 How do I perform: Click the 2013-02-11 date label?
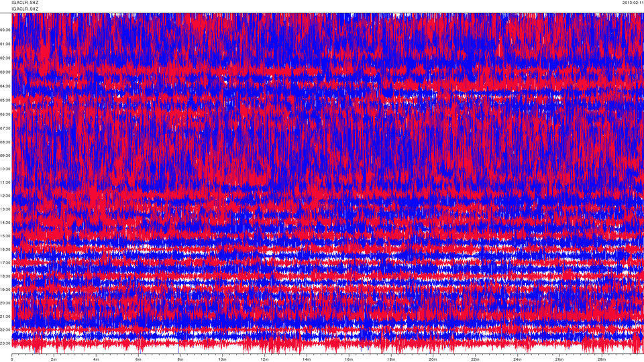[x=633, y=3]
